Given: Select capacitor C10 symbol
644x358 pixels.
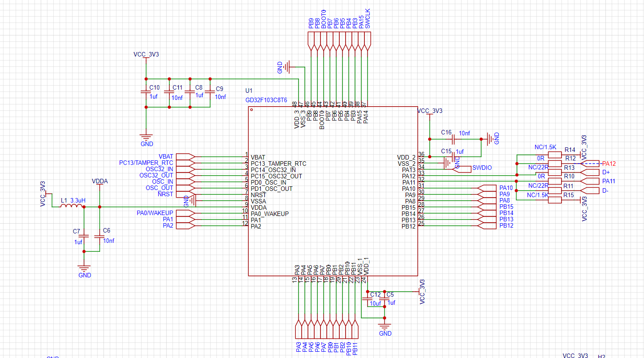Looking at the screenshot, I should pos(146,92).
